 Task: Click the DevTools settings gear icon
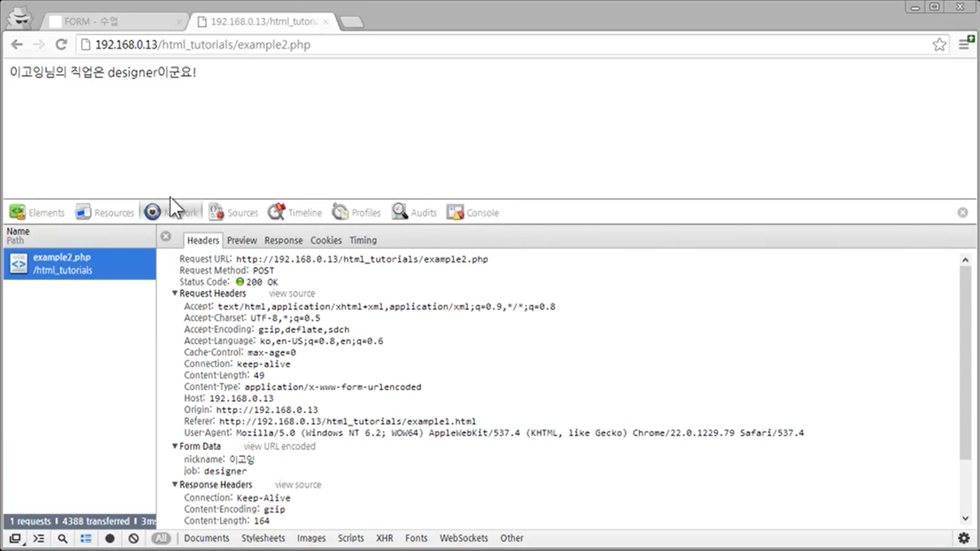click(x=964, y=538)
